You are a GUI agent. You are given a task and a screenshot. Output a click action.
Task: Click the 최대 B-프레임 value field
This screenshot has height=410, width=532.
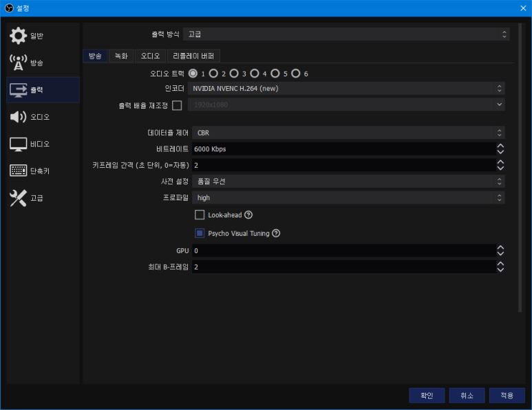344,267
